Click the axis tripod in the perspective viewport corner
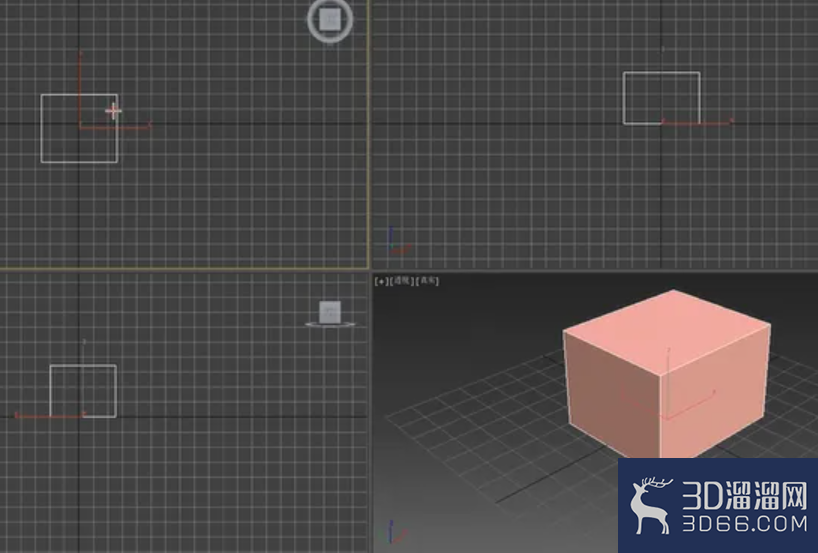Viewport: 818px width, 553px height. tap(396, 532)
